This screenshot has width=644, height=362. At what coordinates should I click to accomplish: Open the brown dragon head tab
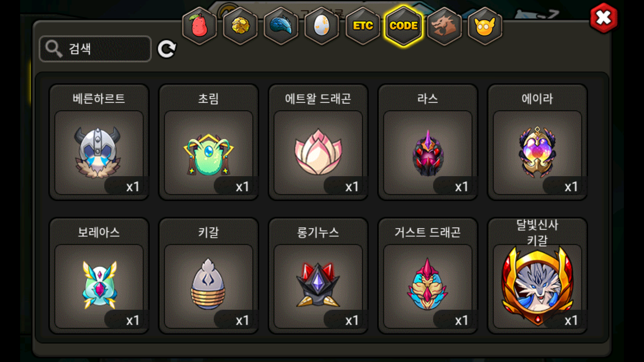click(444, 26)
